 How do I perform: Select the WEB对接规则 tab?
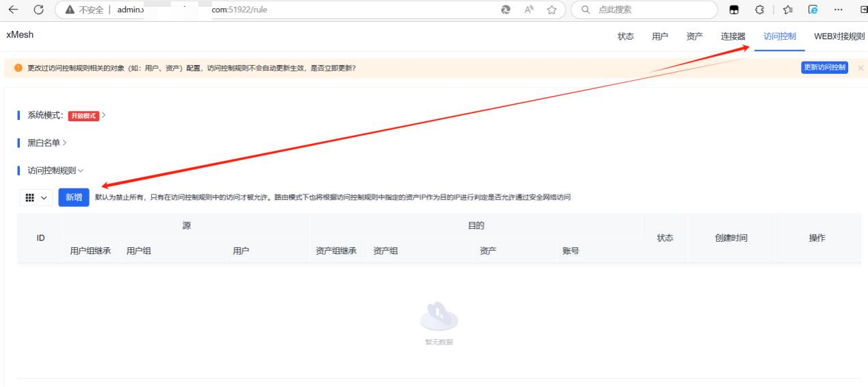[x=839, y=36]
